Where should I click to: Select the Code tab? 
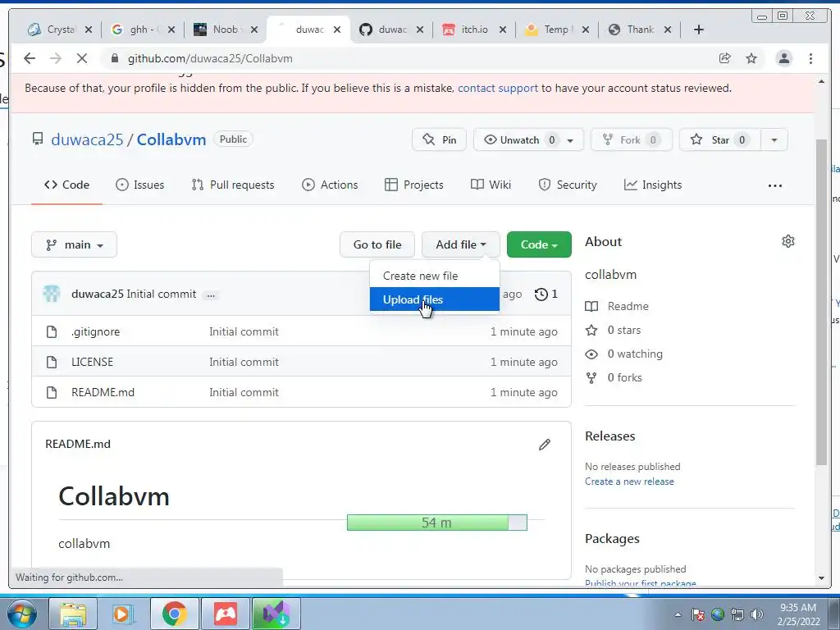(x=66, y=185)
